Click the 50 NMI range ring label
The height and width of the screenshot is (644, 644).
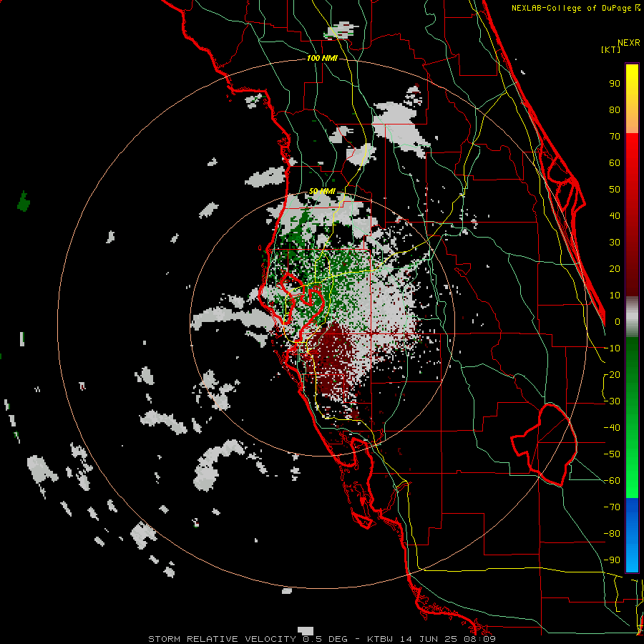(322, 191)
